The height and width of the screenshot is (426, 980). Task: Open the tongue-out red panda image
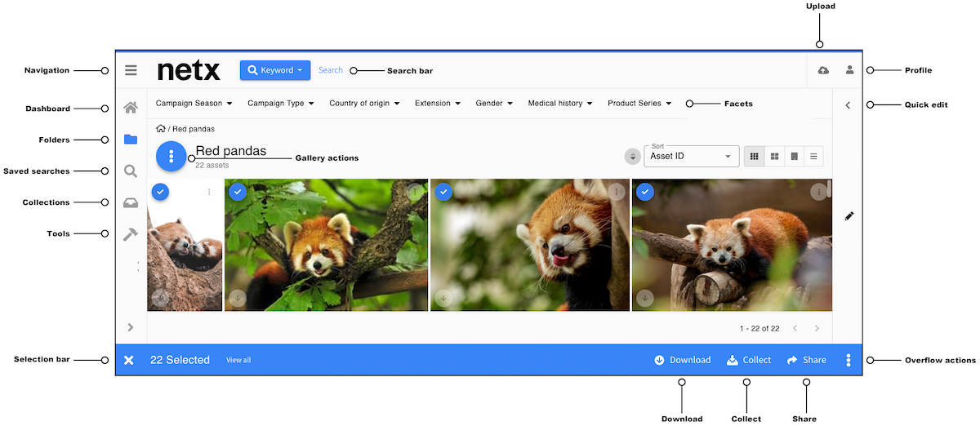coord(530,245)
